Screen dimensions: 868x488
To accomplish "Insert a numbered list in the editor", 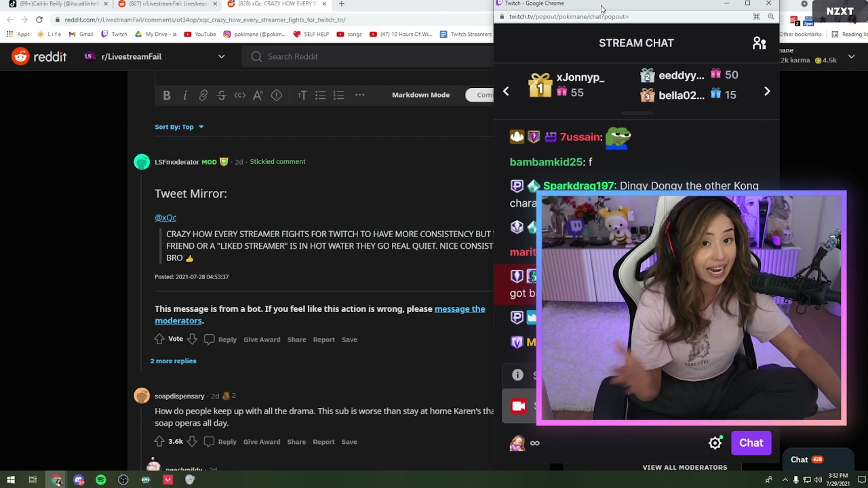I will click(x=339, y=96).
